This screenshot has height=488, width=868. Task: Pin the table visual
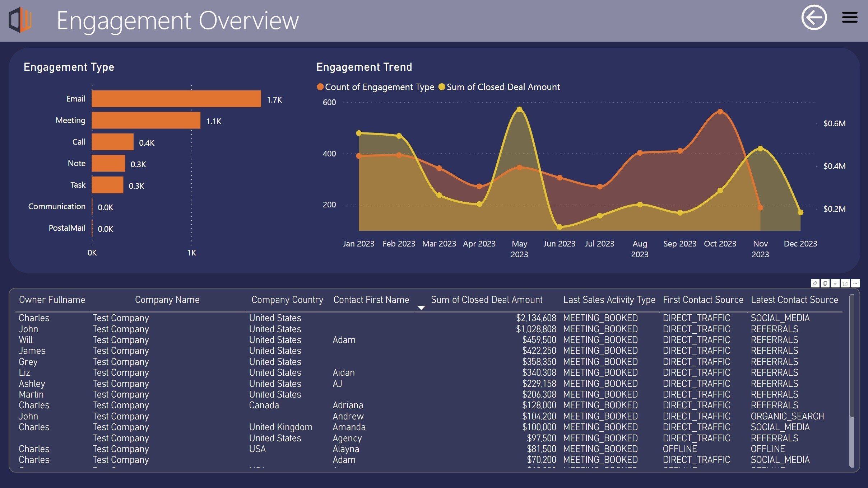click(x=815, y=283)
